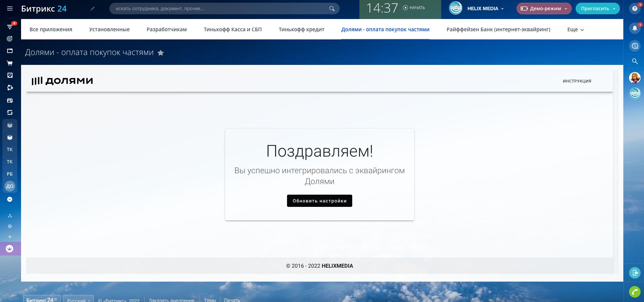Open the ДО sidebar app
Screen dimensions: 644x302
coord(10,186)
